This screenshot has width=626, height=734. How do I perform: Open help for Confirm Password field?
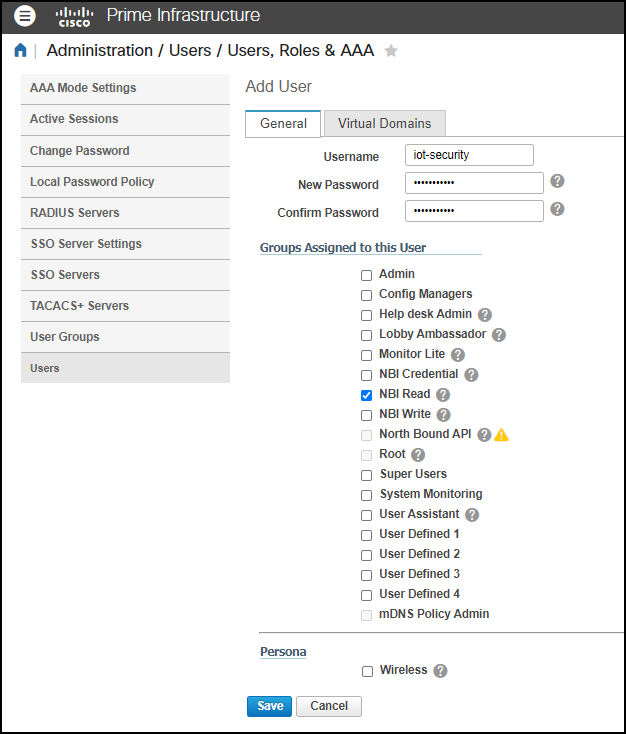click(x=557, y=209)
